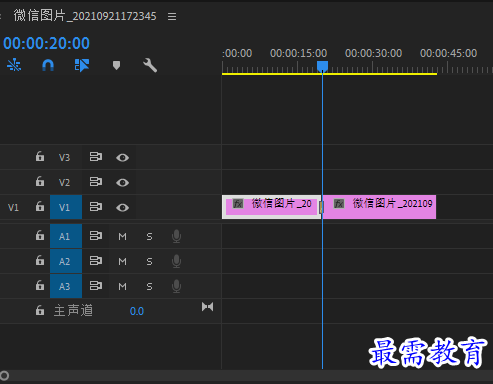
Task: Hide V3 track output eye
Action: pyautogui.click(x=122, y=158)
